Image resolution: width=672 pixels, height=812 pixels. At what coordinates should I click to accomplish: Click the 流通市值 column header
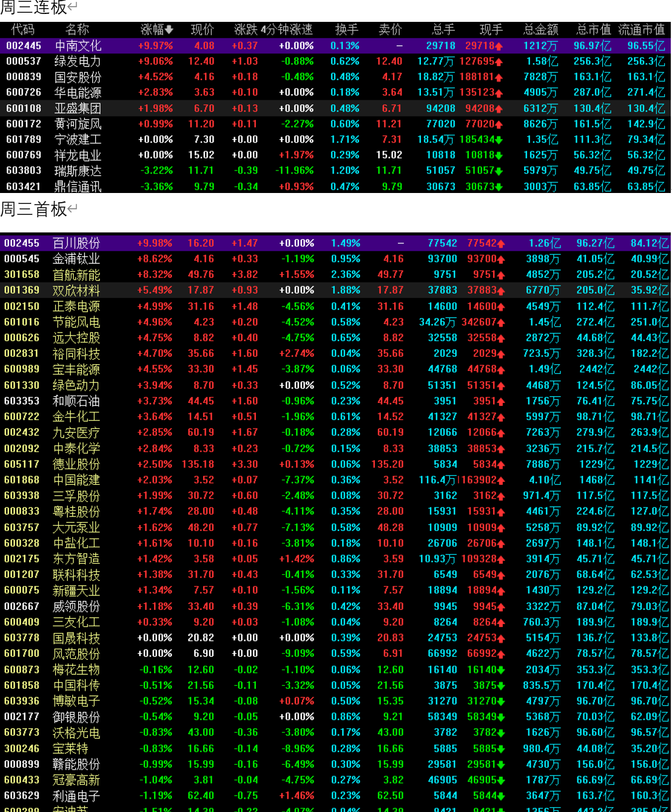(x=642, y=30)
